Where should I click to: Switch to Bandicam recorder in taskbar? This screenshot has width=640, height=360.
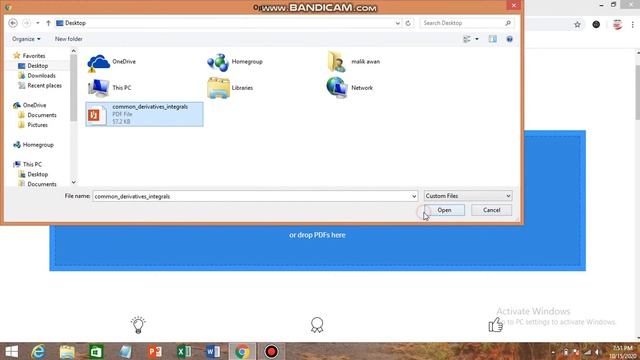coord(271,351)
